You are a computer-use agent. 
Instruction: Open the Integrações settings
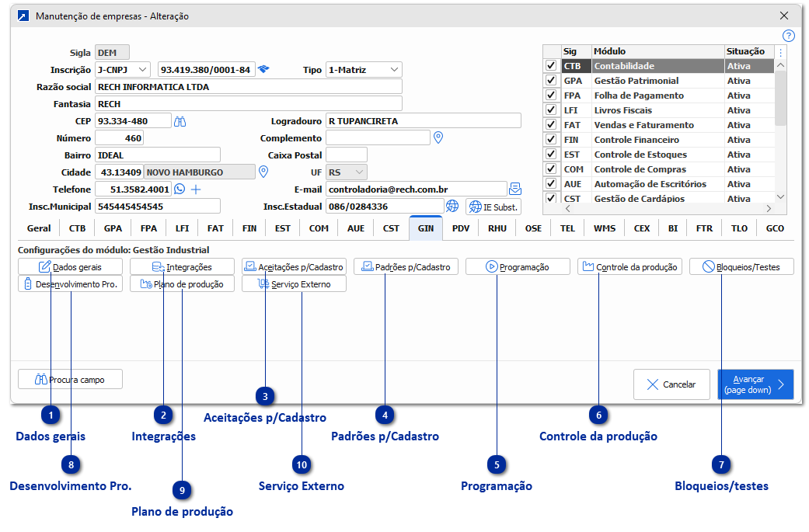coord(182,266)
